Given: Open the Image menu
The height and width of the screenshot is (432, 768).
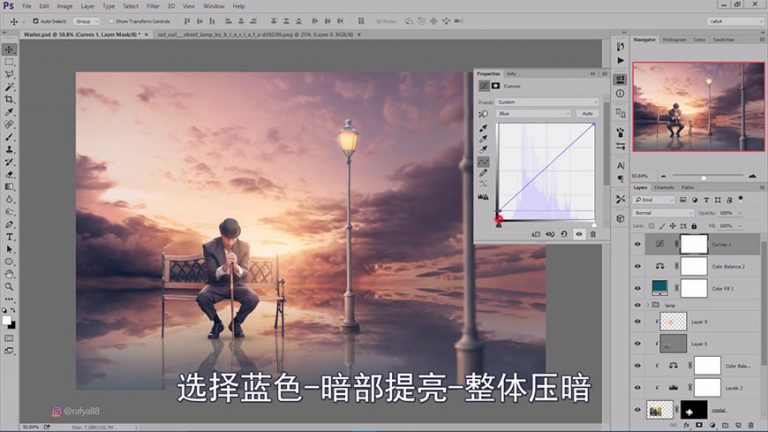Looking at the screenshot, I should pyautogui.click(x=65, y=6).
